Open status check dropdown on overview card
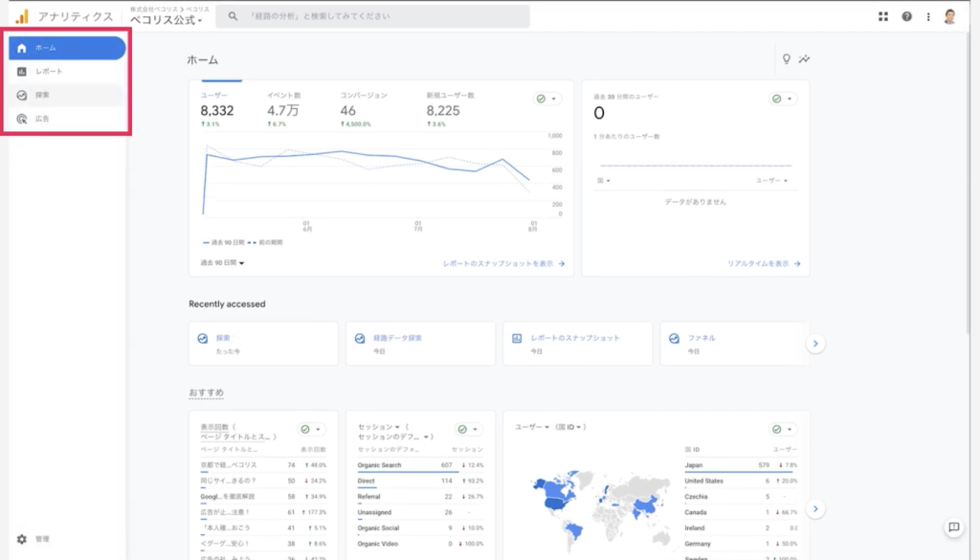Screen dimensions: 980x560 (546, 99)
